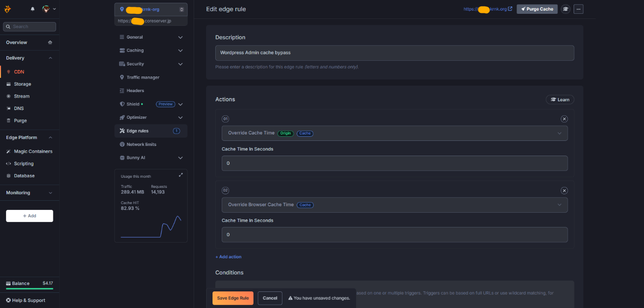The height and width of the screenshot is (308, 644).
Task: Click the graduation cap learn icon in header
Action: [x=565, y=9]
